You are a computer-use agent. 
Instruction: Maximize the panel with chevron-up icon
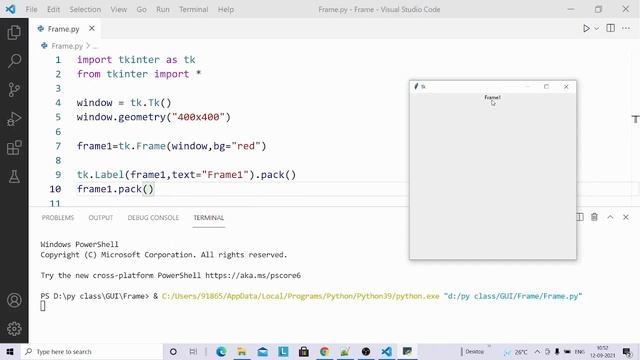[x=610, y=217]
